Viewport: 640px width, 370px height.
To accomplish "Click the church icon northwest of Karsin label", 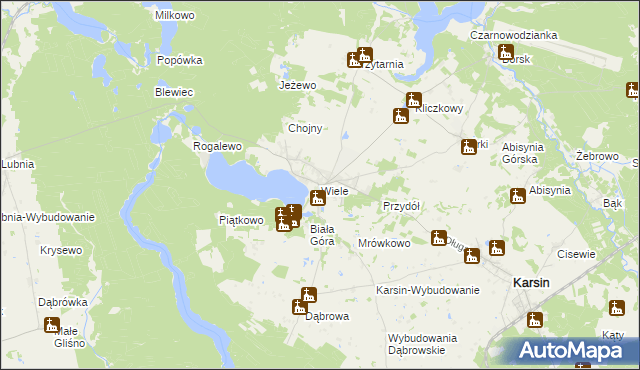I will click(x=497, y=248).
